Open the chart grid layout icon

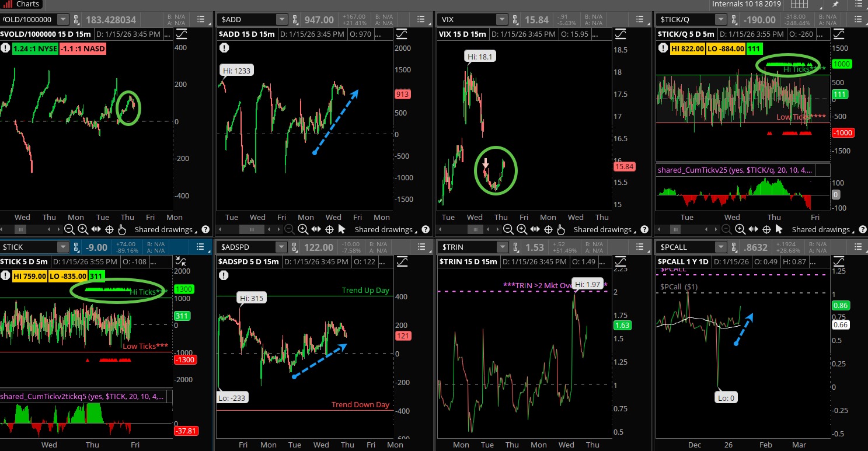[x=799, y=4]
